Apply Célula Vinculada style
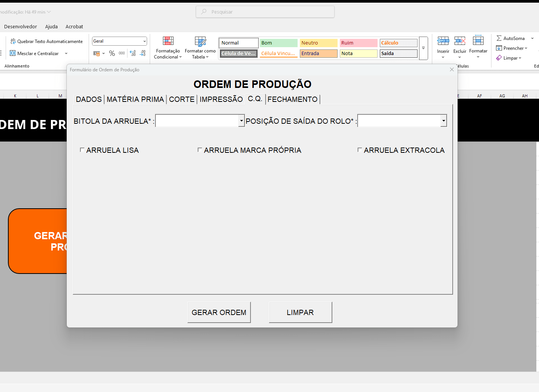Viewport: 539px width, 392px height. click(x=279, y=53)
